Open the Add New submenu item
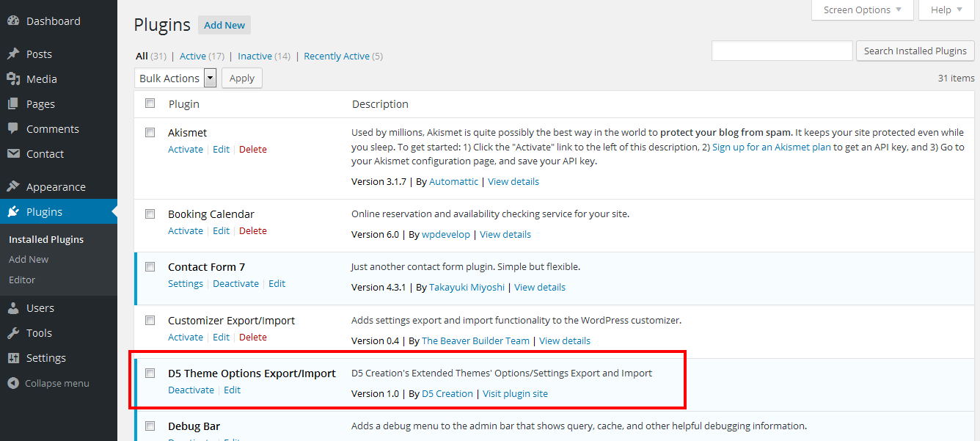The height and width of the screenshot is (441, 980). click(29, 259)
